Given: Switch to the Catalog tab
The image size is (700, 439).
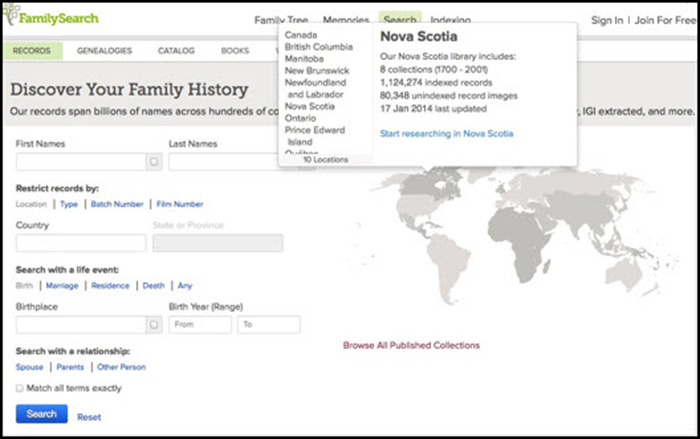Looking at the screenshot, I should coord(176,50).
